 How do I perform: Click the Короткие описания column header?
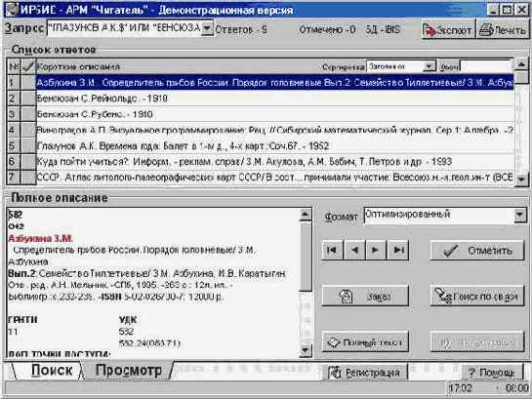78,66
